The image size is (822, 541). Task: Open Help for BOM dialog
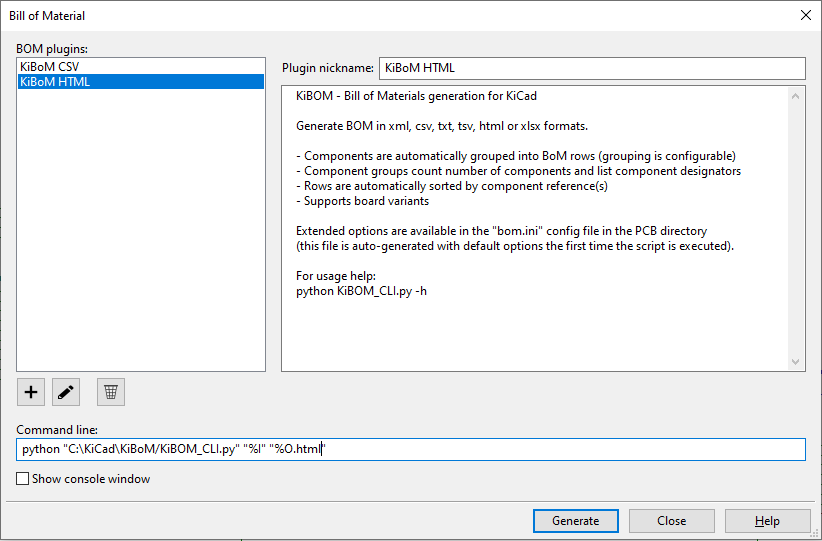click(x=767, y=521)
